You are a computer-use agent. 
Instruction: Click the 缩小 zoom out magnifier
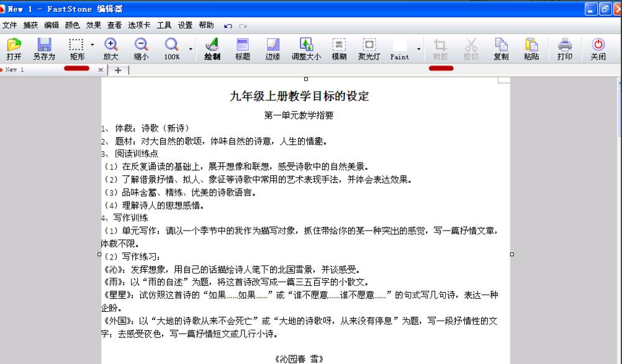tap(141, 45)
